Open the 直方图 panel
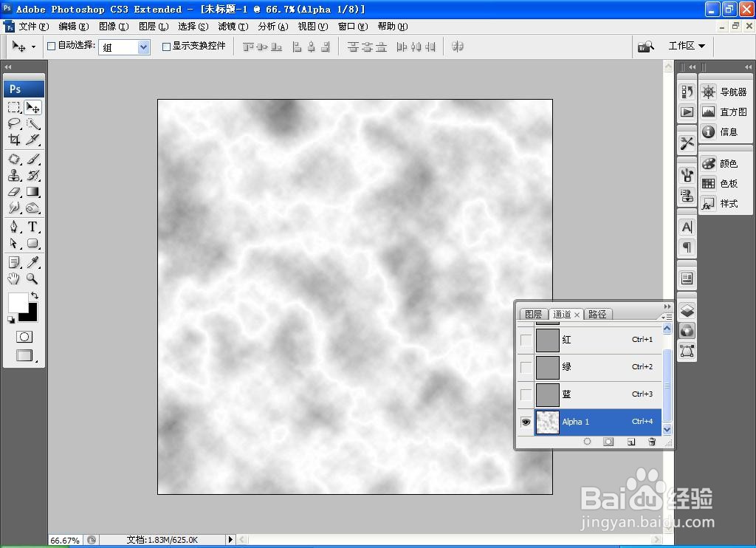 (725, 112)
